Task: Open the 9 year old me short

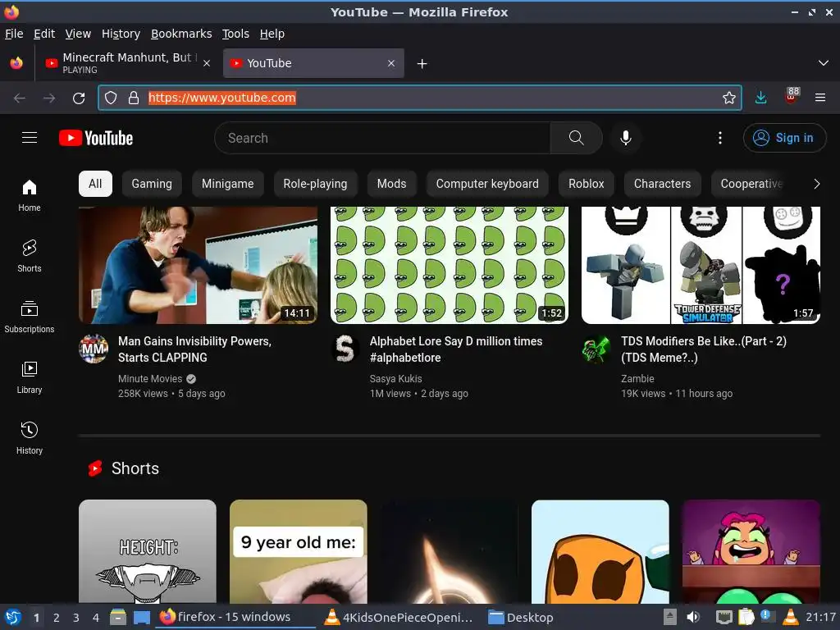Action: (x=299, y=551)
